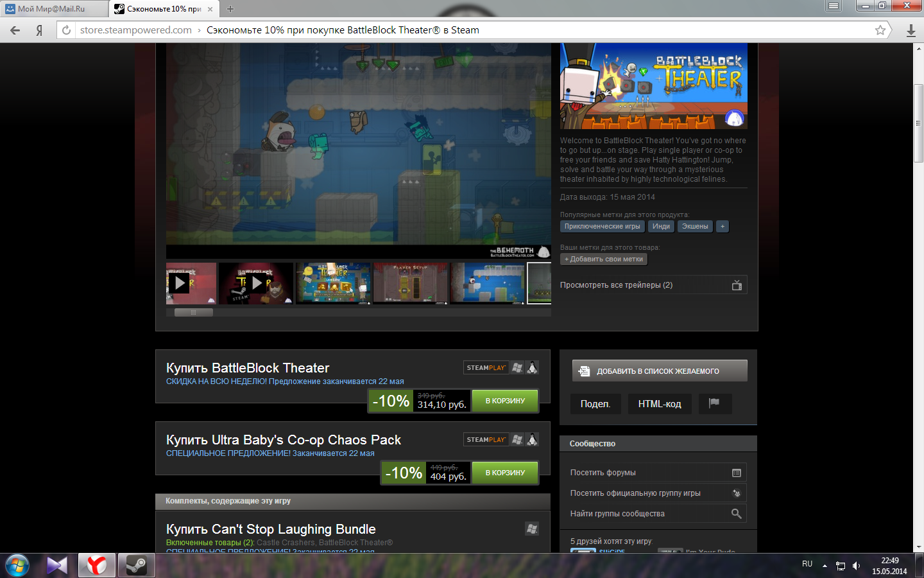Click the TV icon beside trailers link
This screenshot has height=578, width=924.
(737, 285)
